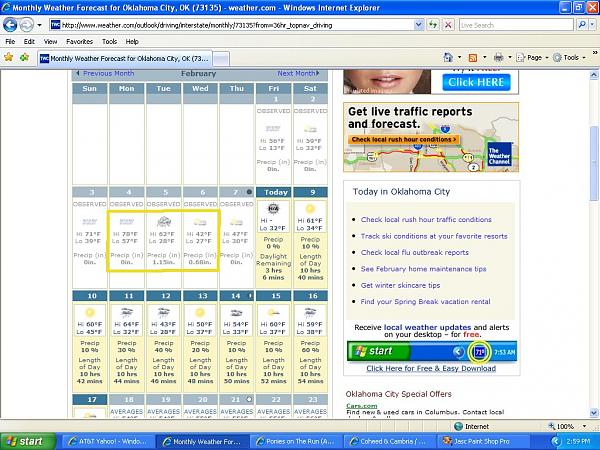Open a new blank tab

click(221, 59)
